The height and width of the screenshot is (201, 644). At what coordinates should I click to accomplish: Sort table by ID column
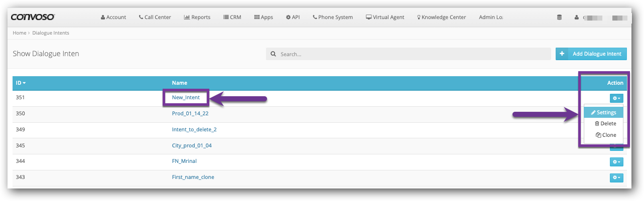(x=21, y=83)
